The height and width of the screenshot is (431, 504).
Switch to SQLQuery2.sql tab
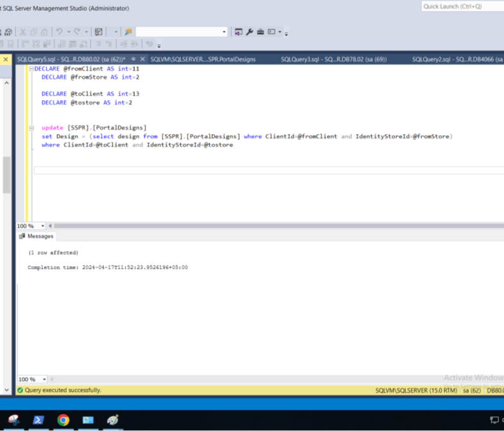click(x=458, y=59)
